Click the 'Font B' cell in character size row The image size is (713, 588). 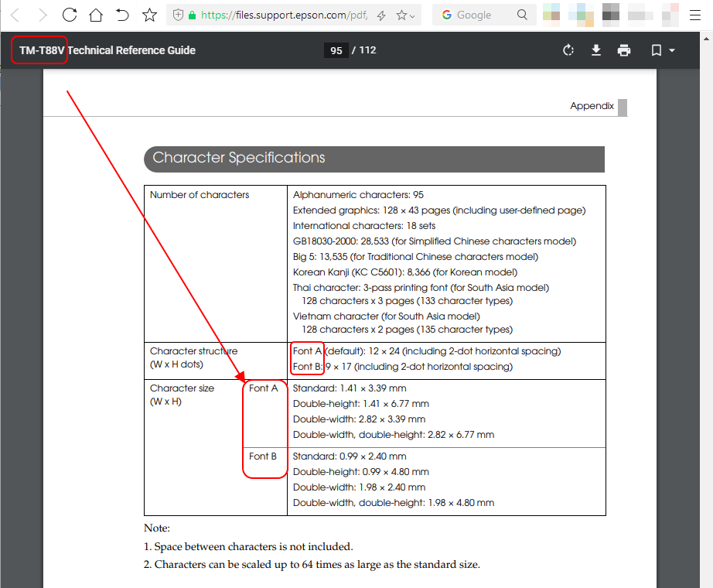point(263,456)
